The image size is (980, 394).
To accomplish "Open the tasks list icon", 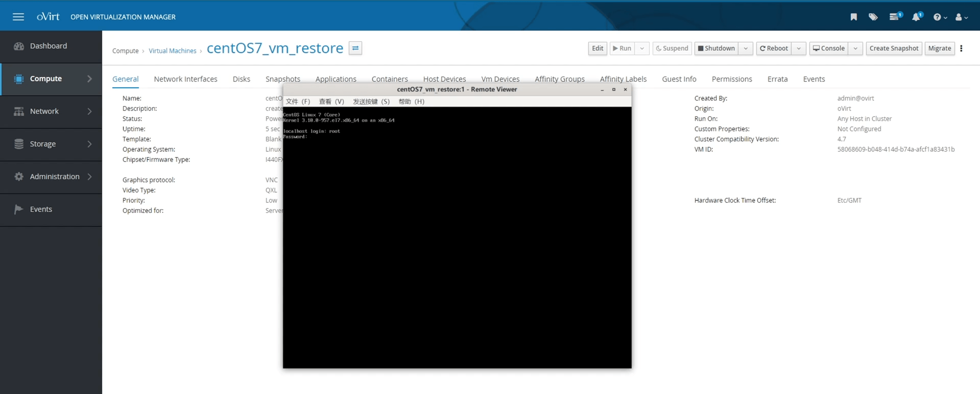I will (895, 17).
